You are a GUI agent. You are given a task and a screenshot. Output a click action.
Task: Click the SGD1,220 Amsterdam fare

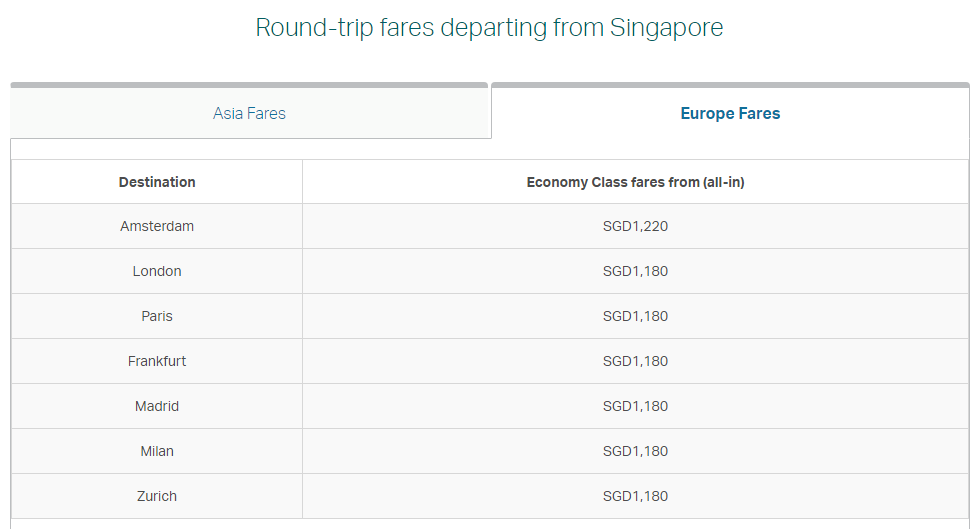[x=635, y=226]
